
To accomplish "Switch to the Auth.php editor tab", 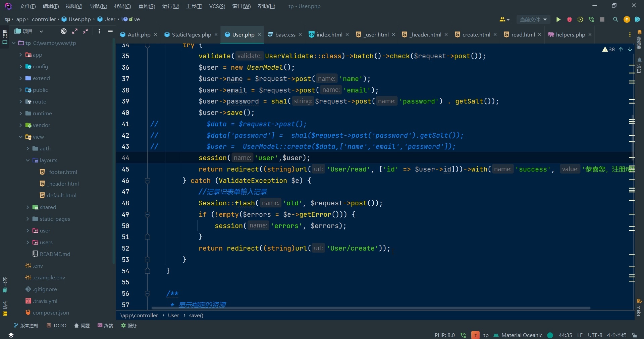I will point(139,35).
